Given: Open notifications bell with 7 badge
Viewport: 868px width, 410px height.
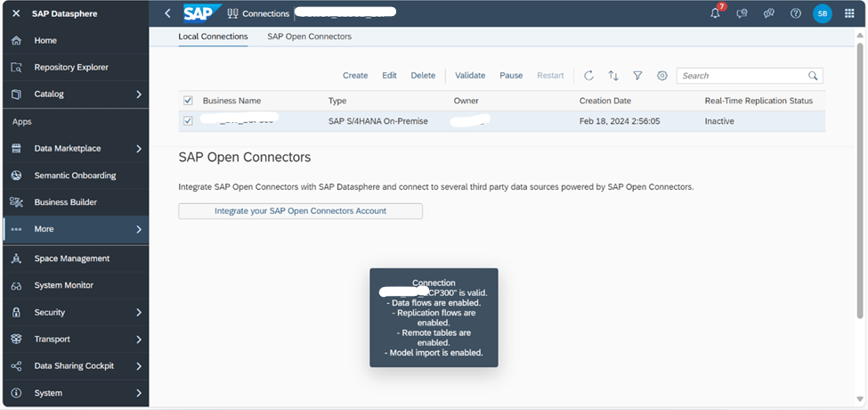Looking at the screenshot, I should coord(716,13).
